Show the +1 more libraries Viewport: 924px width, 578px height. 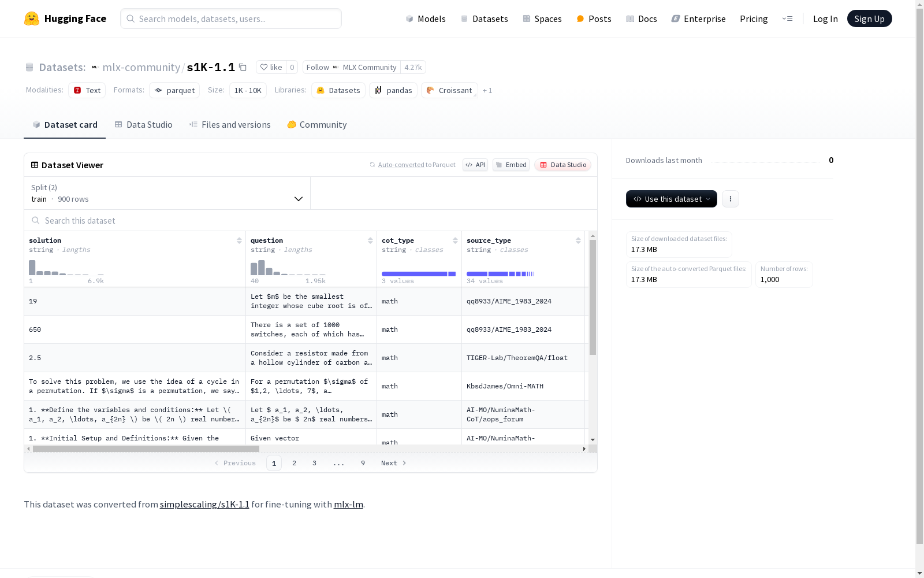pyautogui.click(x=487, y=90)
